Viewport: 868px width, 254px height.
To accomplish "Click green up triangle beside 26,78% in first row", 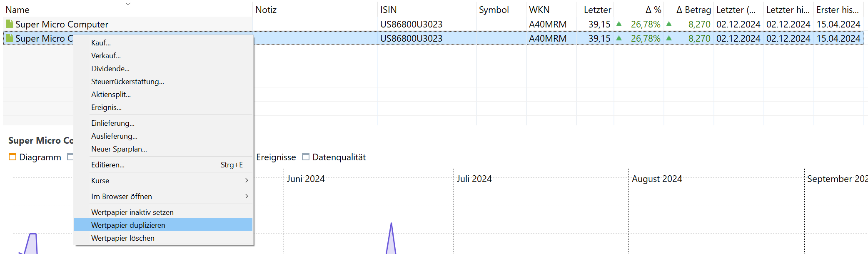I will [619, 24].
